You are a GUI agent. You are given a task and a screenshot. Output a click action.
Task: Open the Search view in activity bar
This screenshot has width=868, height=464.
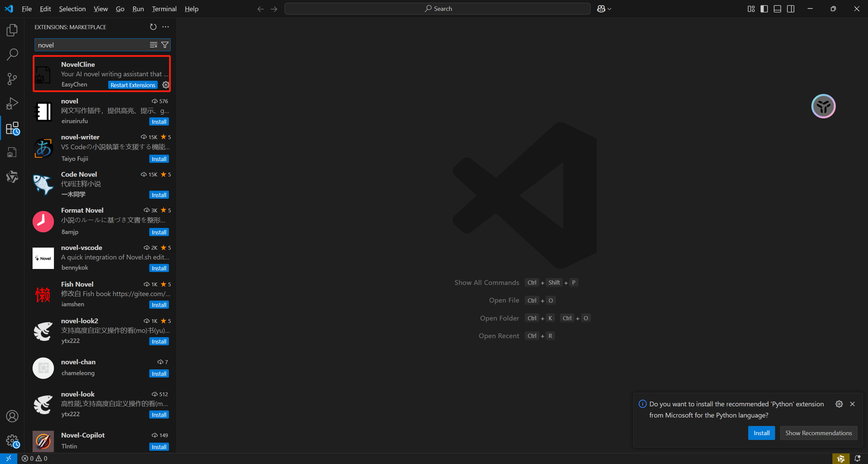pyautogui.click(x=12, y=55)
